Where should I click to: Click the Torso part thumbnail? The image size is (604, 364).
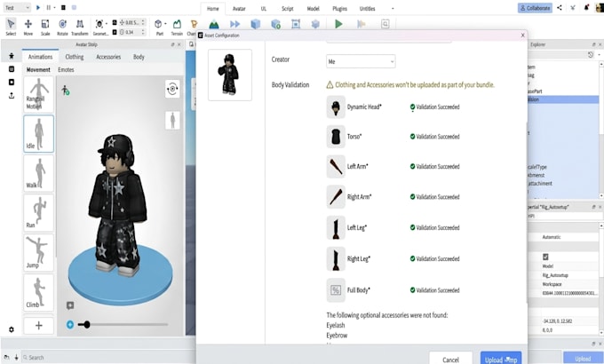[x=336, y=137]
